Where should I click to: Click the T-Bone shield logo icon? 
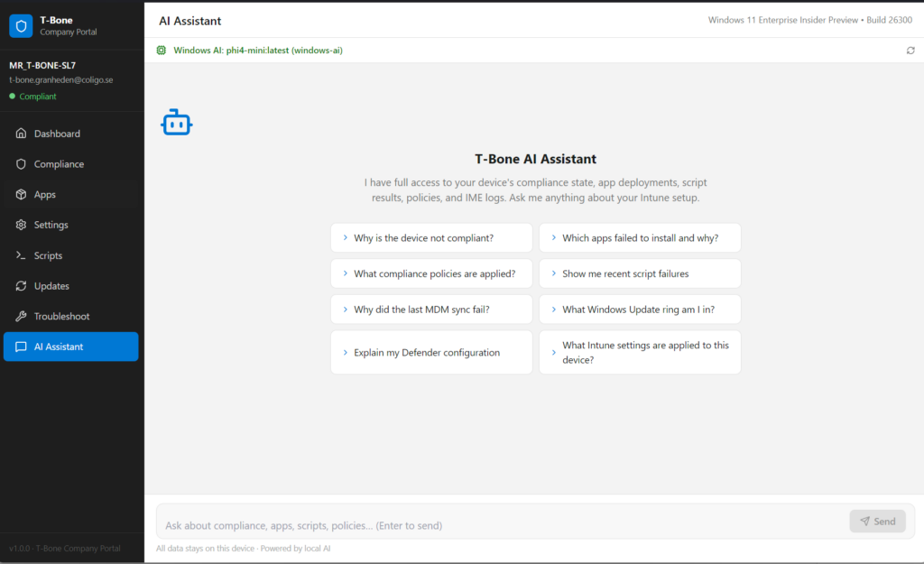point(21,25)
